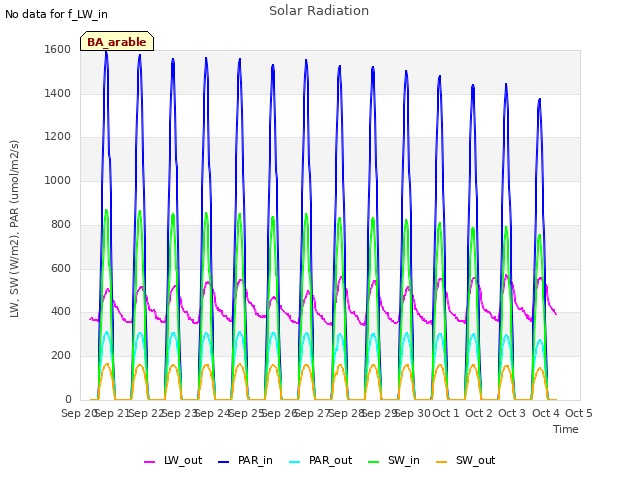Click the 0 y-axis tick label
This screenshot has width=640, height=480.
coord(68,399)
